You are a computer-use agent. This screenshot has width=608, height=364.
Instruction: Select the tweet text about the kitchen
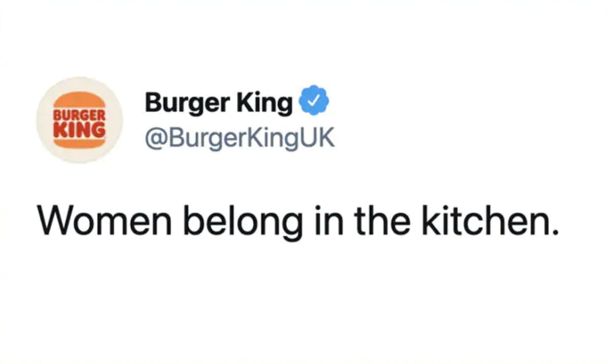(x=298, y=220)
